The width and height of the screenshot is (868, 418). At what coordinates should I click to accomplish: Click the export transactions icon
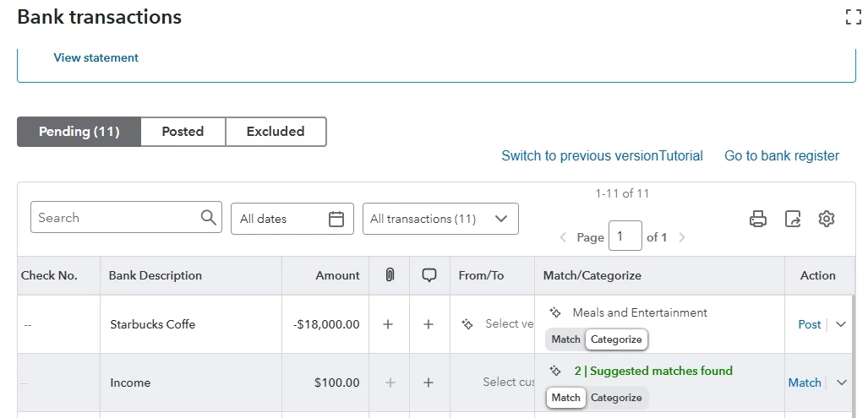pos(793,219)
